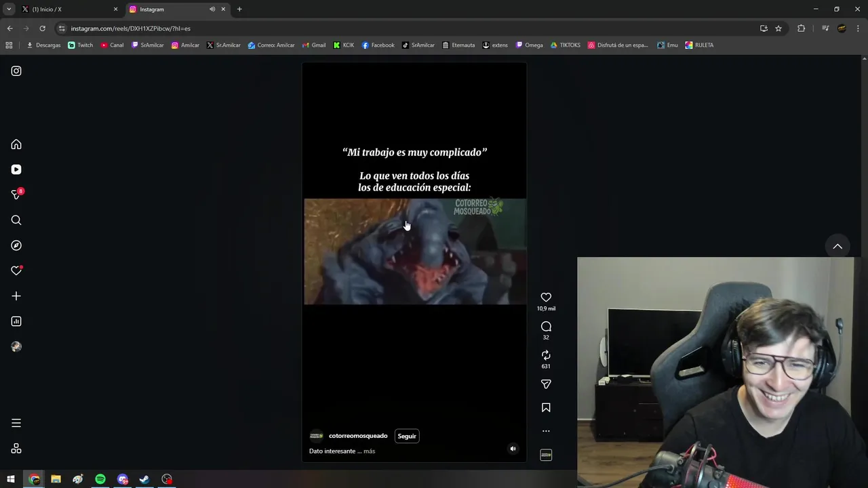
Task: Open the Omega bookmark
Action: point(529,45)
